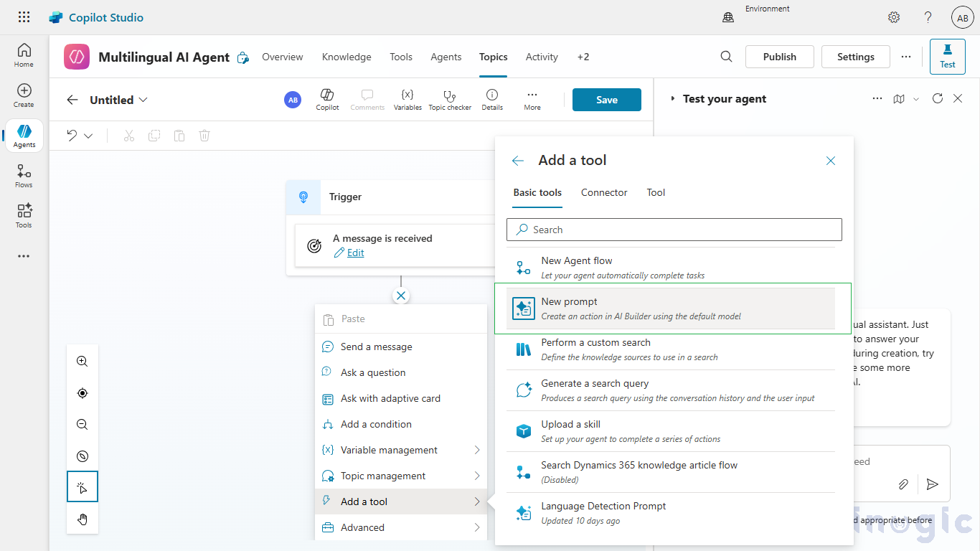This screenshot has height=551, width=980.
Task: Select Send a message menu item
Action: 376,347
